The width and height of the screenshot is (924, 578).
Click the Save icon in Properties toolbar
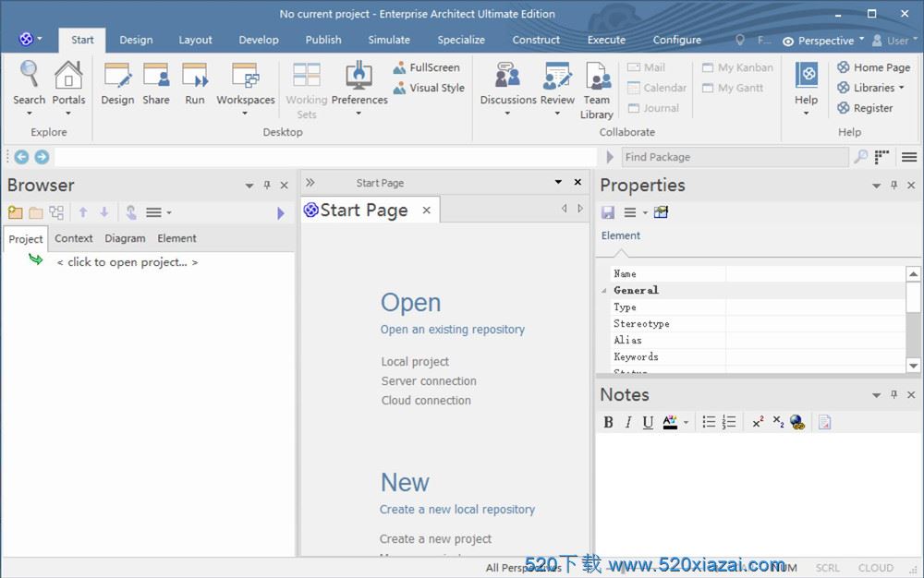[x=608, y=212]
